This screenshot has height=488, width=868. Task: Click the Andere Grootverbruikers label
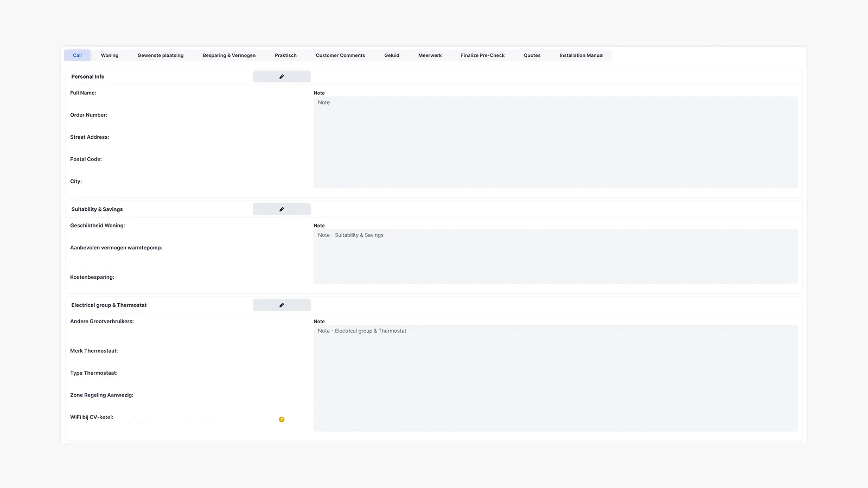click(102, 322)
